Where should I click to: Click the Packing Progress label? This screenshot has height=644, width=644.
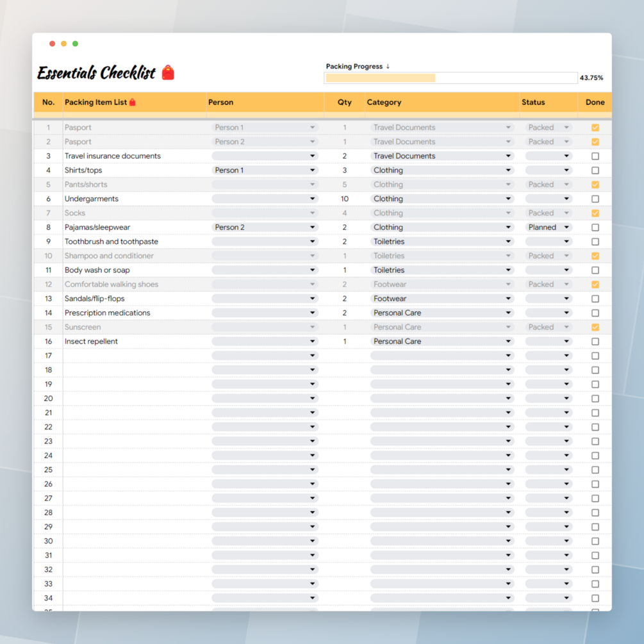(x=354, y=66)
